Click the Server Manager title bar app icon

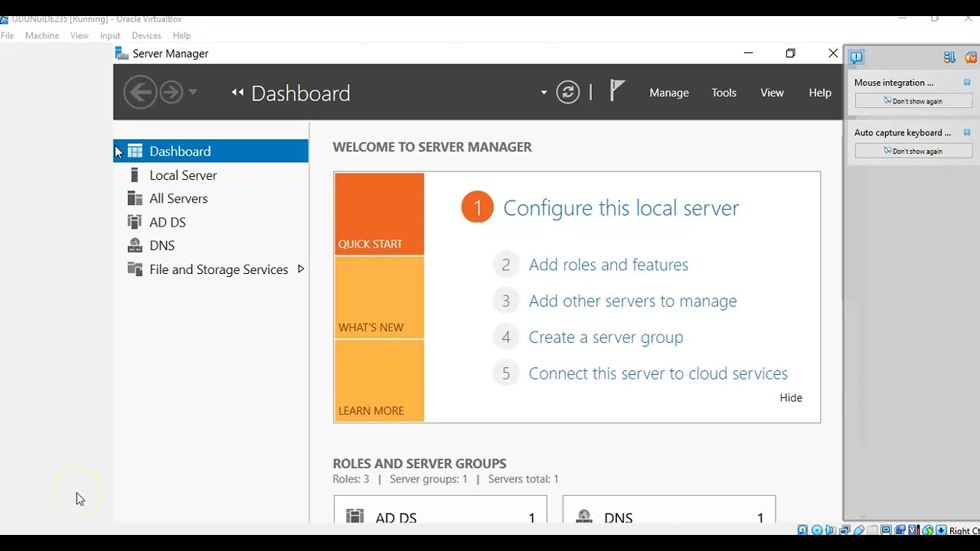pyautogui.click(x=121, y=53)
